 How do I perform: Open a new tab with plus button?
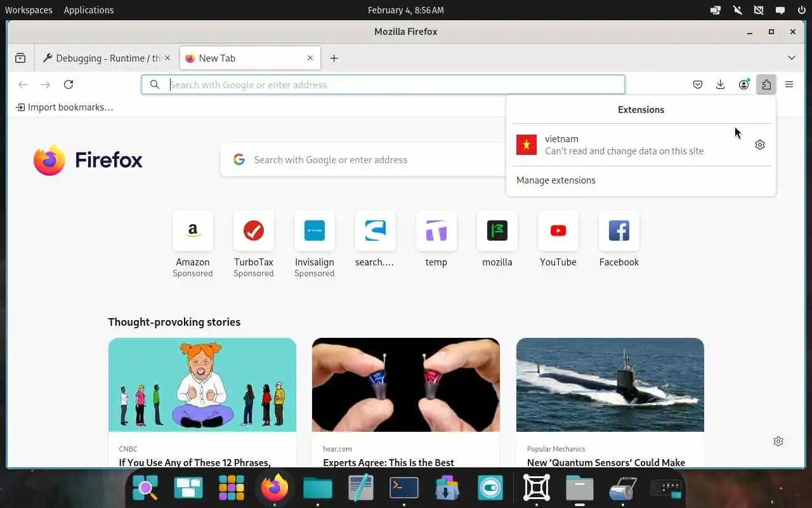(x=334, y=58)
